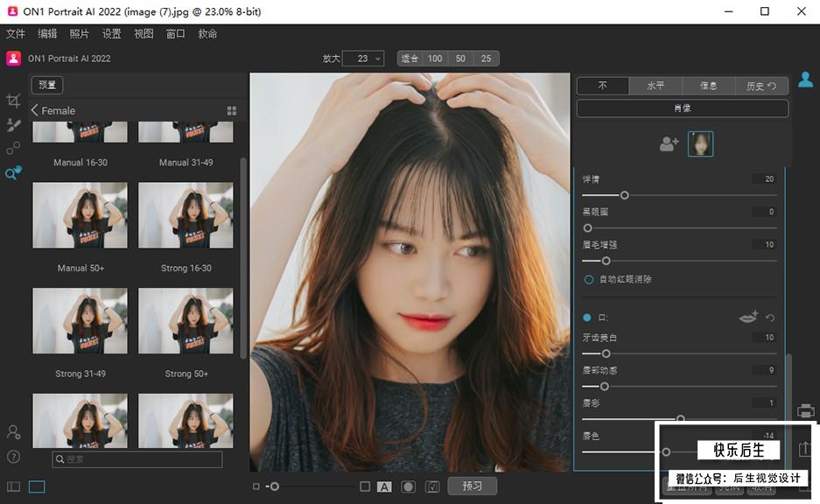Screen dimensions: 820x504
Task: Switch presets to grid view
Action: (232, 111)
